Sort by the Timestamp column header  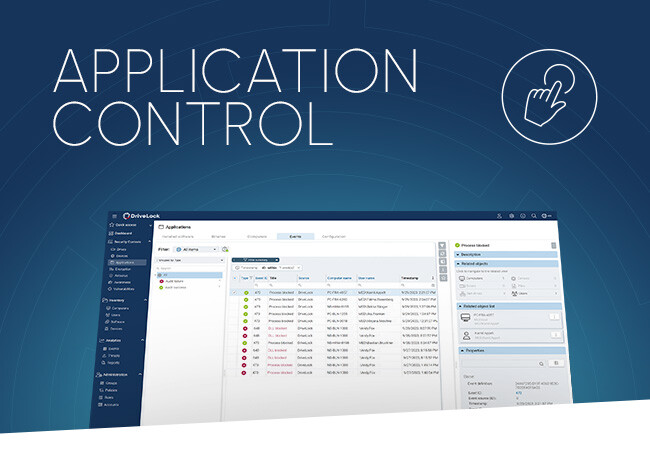(410, 278)
